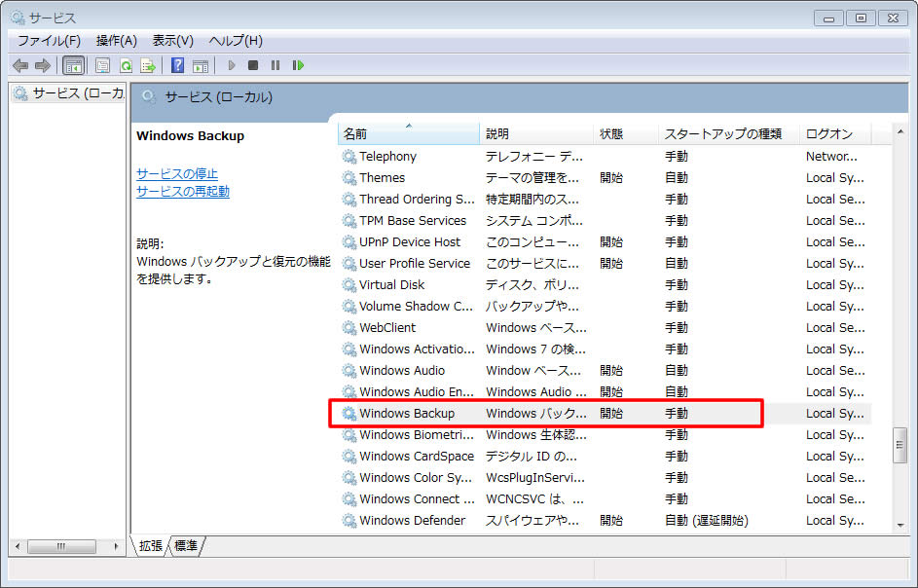Switch to the 拡張 tab

point(151,546)
